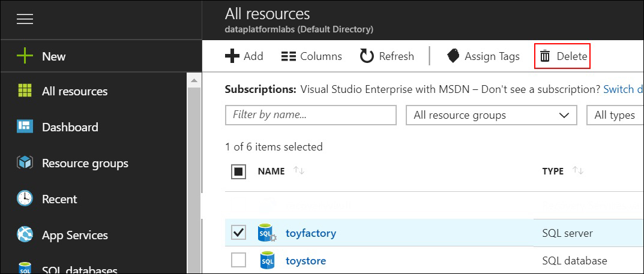Screen dimensions: 644x274
Task: Sort by TYPE using sort arrows
Action: pyautogui.click(x=578, y=171)
